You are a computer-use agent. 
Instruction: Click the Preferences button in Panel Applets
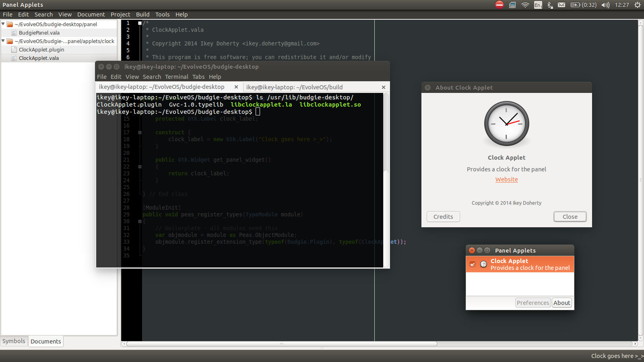(x=533, y=303)
